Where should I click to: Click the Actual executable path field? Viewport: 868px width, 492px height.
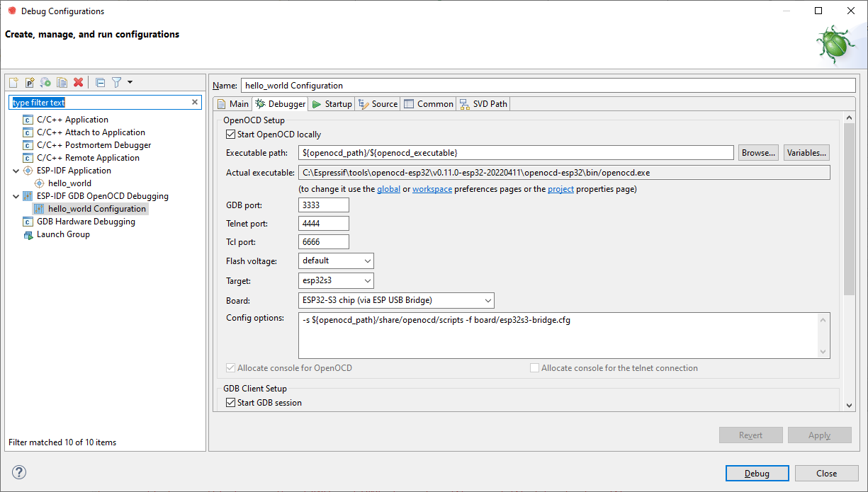[564, 173]
